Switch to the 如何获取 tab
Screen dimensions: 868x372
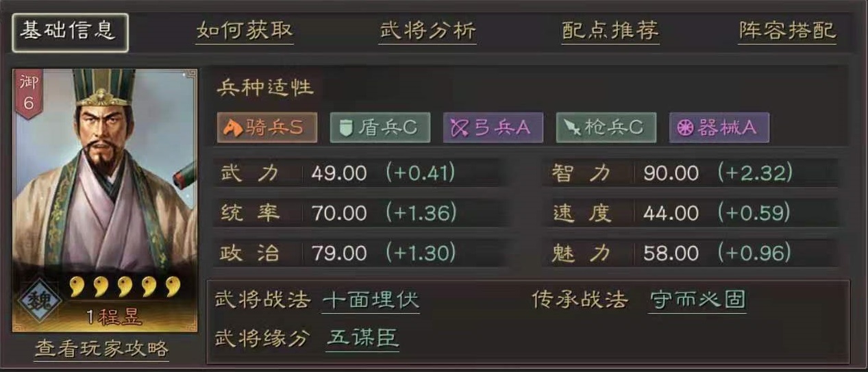coord(245,32)
